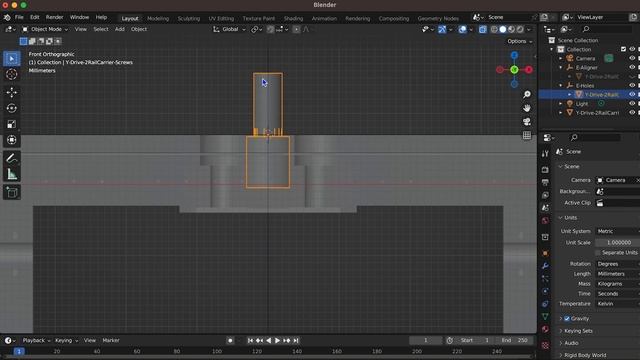The height and width of the screenshot is (360, 640).
Task: Pick the Transform tool
Action: pos(12,140)
